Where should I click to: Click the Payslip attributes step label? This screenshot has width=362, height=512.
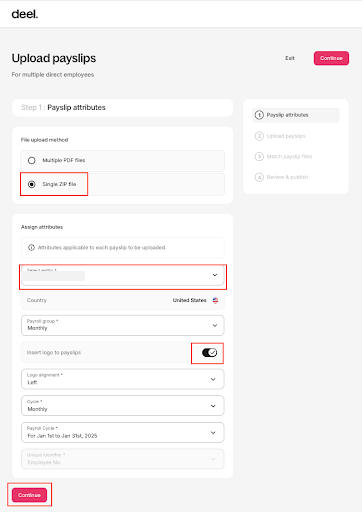coord(287,115)
